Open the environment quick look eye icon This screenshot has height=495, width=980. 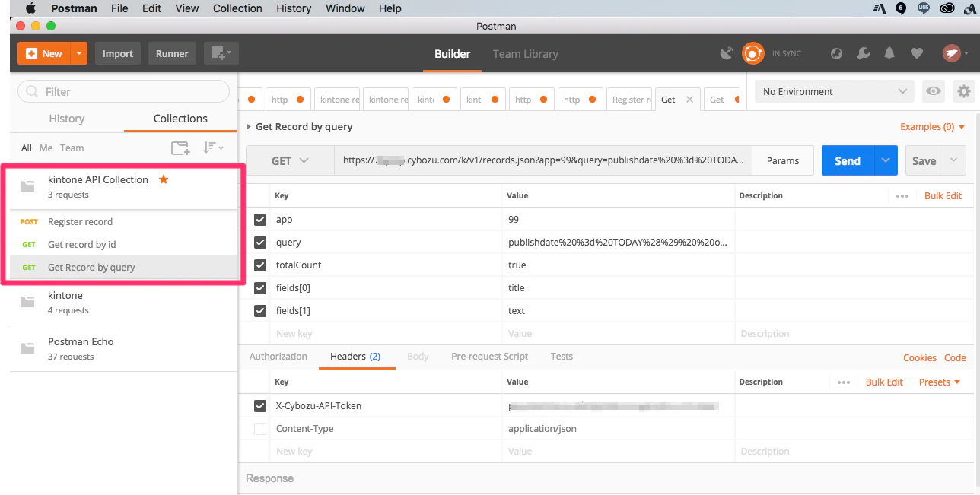click(x=933, y=91)
